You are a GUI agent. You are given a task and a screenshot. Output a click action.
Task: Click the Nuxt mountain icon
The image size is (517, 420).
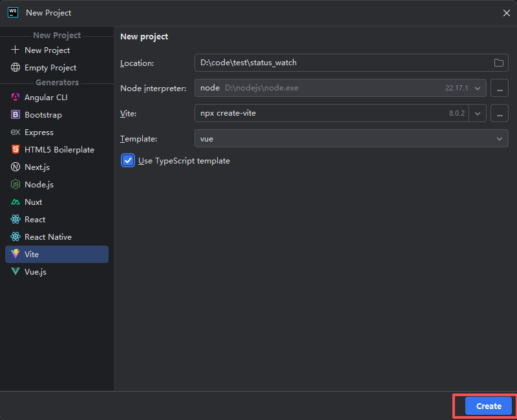[x=15, y=202]
